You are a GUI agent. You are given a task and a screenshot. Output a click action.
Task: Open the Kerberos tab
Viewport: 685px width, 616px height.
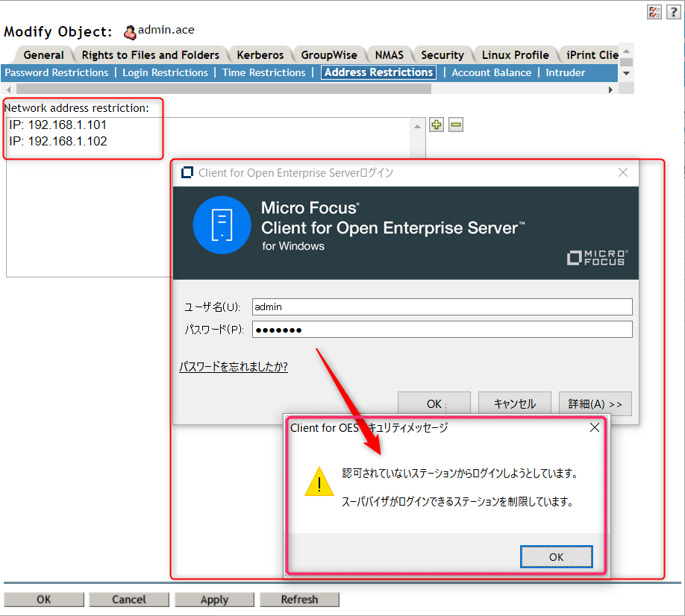(260, 55)
